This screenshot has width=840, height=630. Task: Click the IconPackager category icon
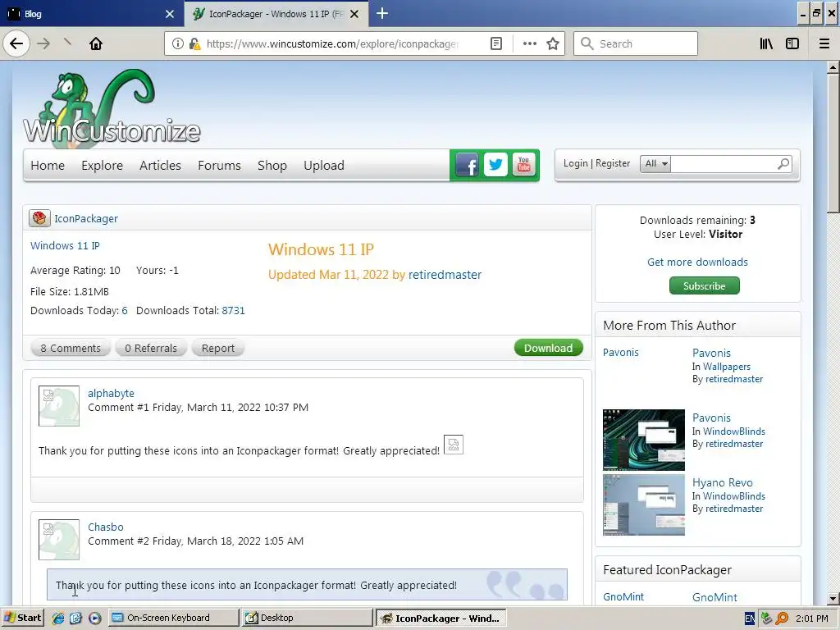pos(39,218)
